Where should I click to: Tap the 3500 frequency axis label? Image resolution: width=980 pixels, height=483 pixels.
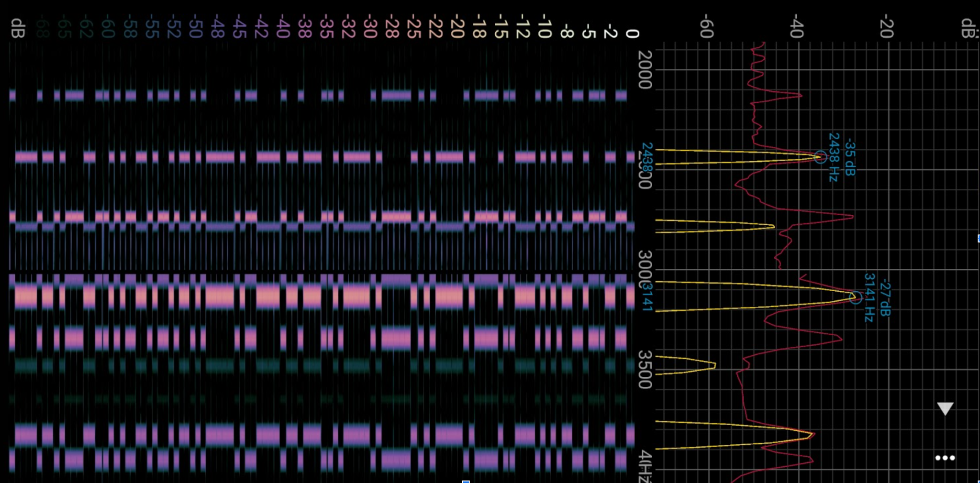tap(646, 370)
